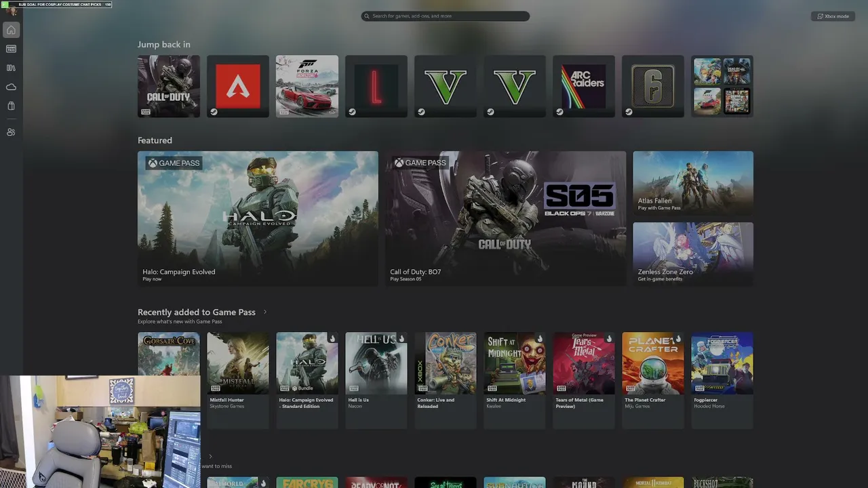Open the Shift At Midnight game card

515,380
